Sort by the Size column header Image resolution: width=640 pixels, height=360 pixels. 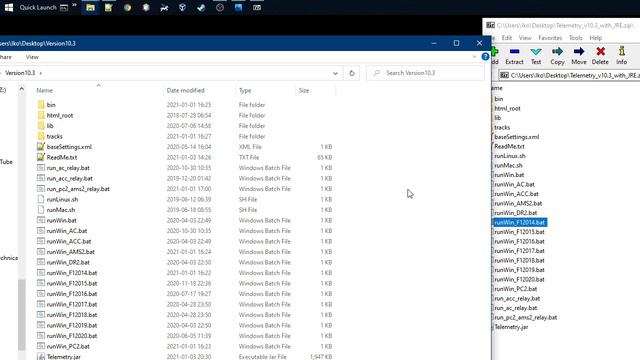(x=304, y=90)
